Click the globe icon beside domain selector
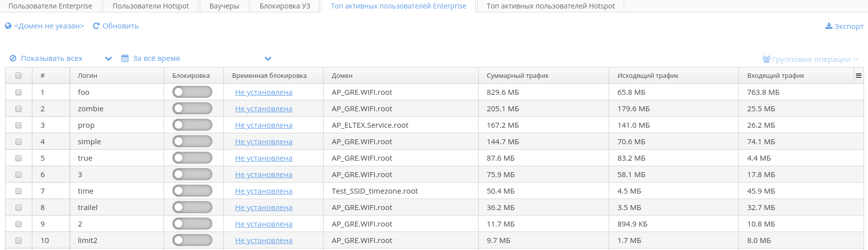The image size is (868, 250). point(8,26)
